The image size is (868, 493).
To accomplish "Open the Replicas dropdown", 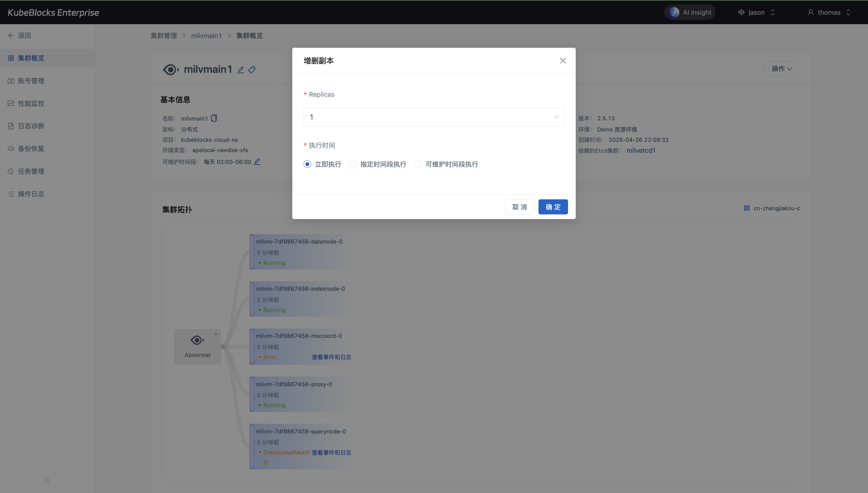I will (x=433, y=117).
